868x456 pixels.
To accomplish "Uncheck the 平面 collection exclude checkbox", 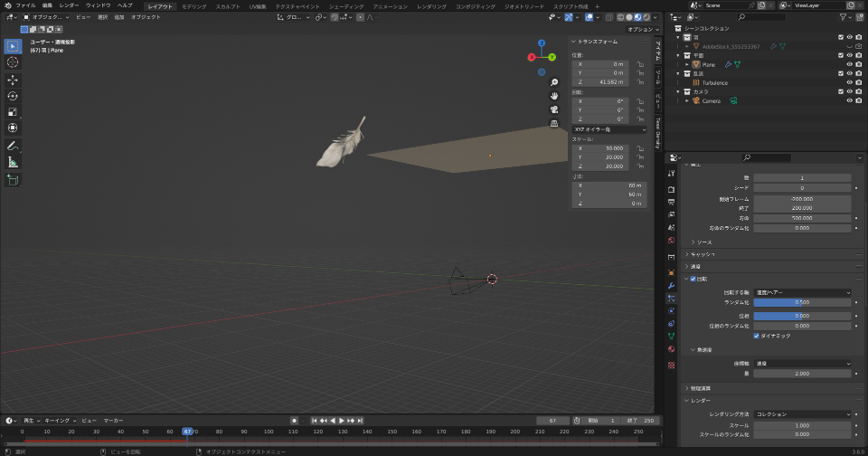I will [x=841, y=55].
